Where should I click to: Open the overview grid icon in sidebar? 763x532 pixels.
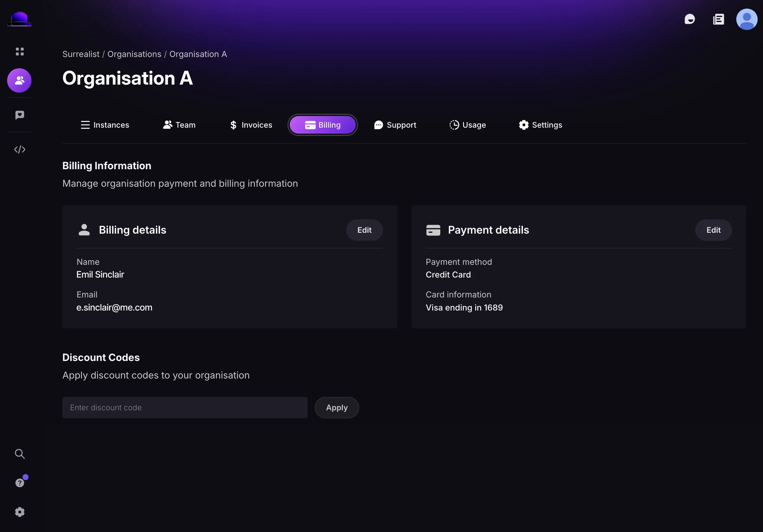20,51
